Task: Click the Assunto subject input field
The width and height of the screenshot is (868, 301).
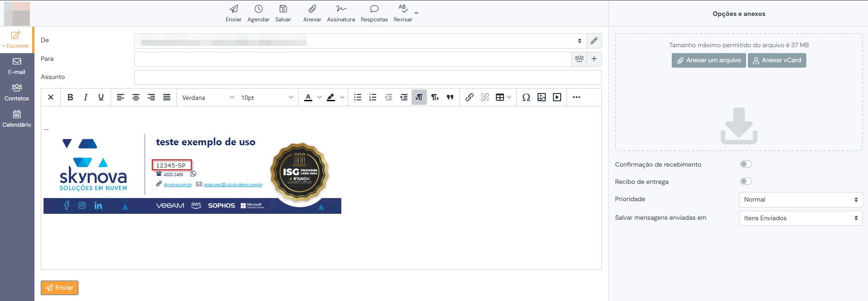Action: click(368, 77)
